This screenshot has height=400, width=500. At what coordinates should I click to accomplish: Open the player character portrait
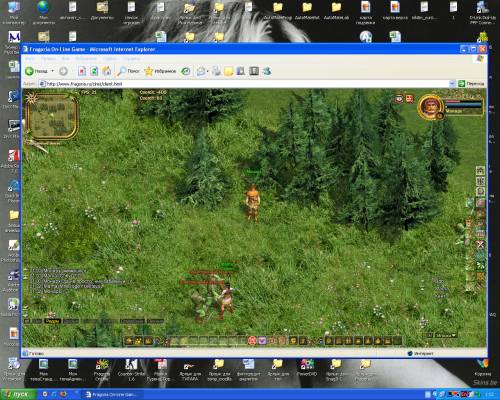430,107
